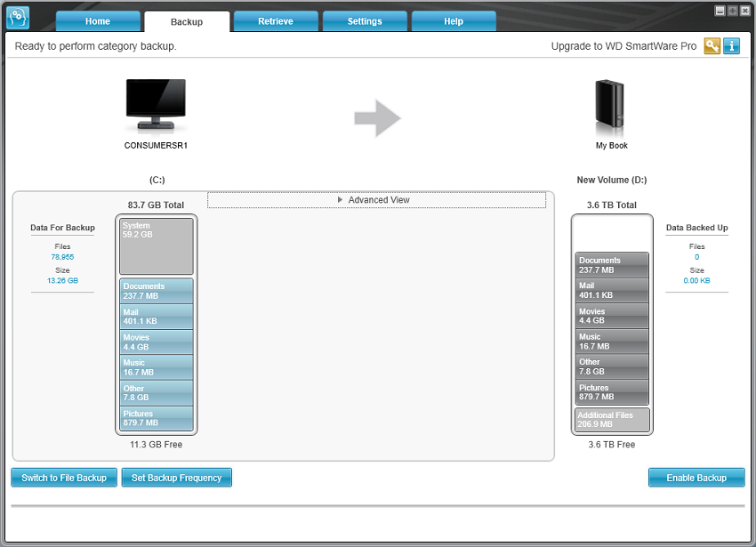Click the Ready to perform category backup status

point(95,46)
